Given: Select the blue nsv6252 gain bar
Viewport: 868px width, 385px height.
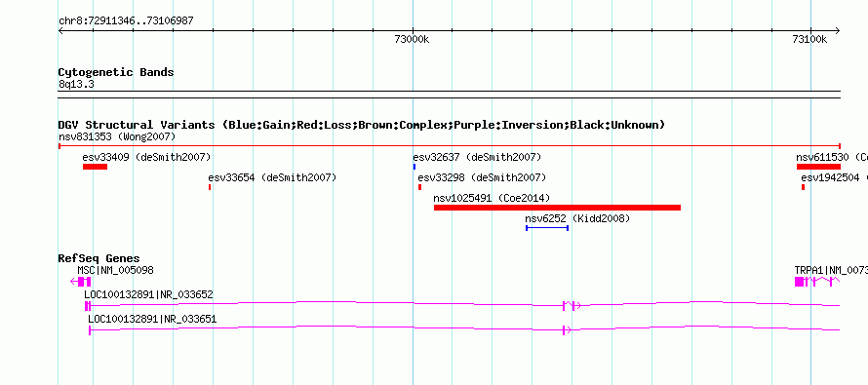Looking at the screenshot, I should [547, 228].
